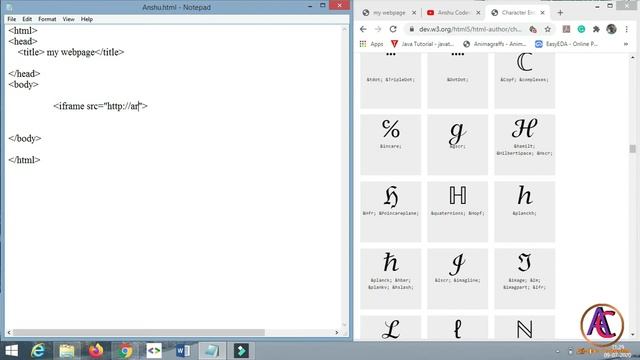Close the Character Entity tab

(542, 13)
